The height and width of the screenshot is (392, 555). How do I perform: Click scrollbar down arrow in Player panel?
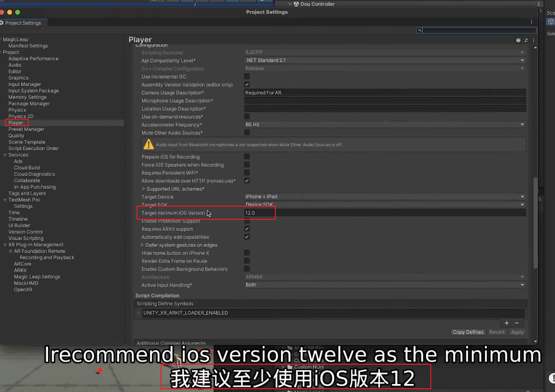536,341
